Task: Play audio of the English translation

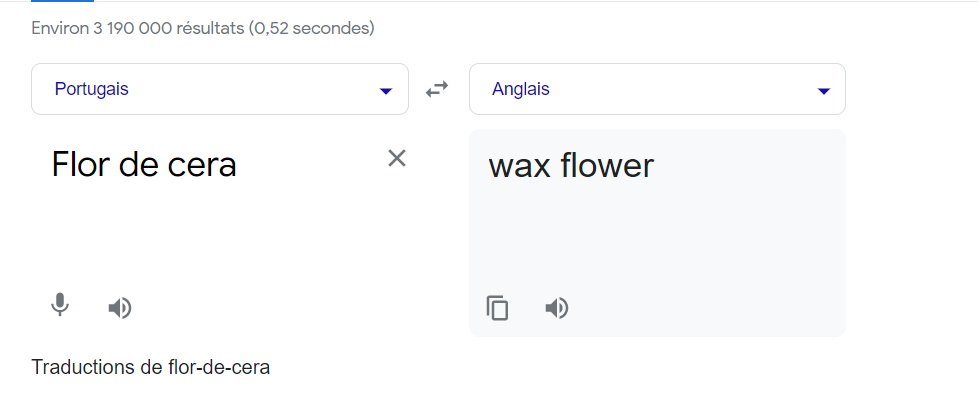Action: [557, 308]
